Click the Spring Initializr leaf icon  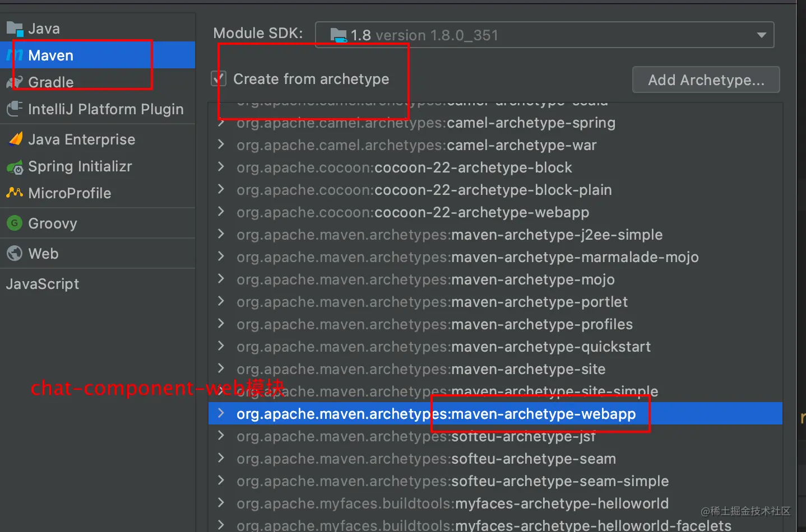(15, 166)
